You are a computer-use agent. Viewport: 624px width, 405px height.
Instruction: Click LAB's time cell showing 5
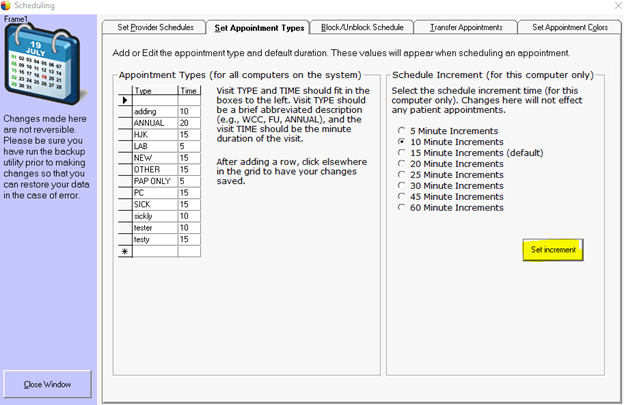[189, 146]
